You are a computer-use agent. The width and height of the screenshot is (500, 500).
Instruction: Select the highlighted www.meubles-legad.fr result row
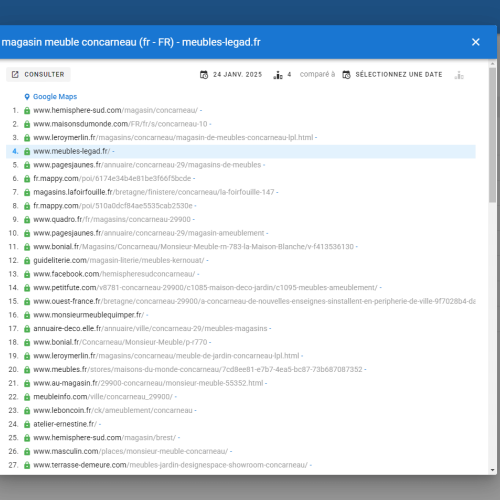pyautogui.click(x=241, y=151)
